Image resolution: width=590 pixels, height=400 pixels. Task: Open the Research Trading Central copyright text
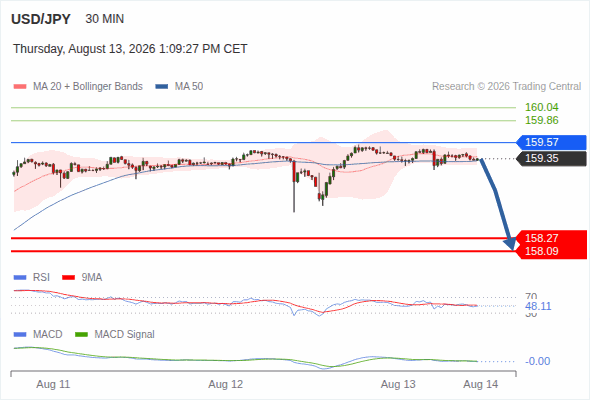click(x=506, y=87)
